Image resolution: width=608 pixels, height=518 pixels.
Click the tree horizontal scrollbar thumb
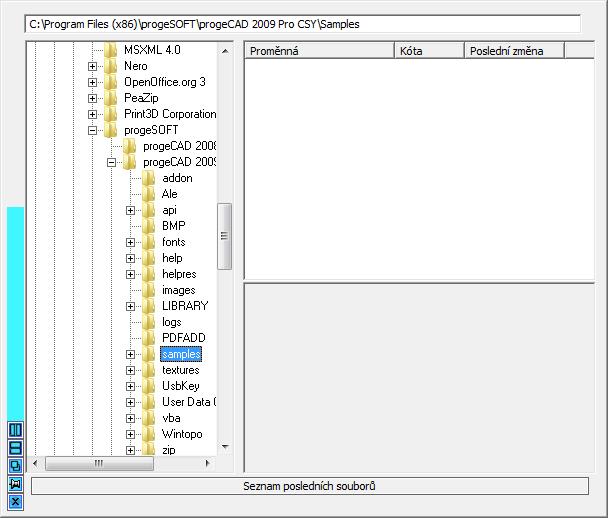(x=99, y=463)
